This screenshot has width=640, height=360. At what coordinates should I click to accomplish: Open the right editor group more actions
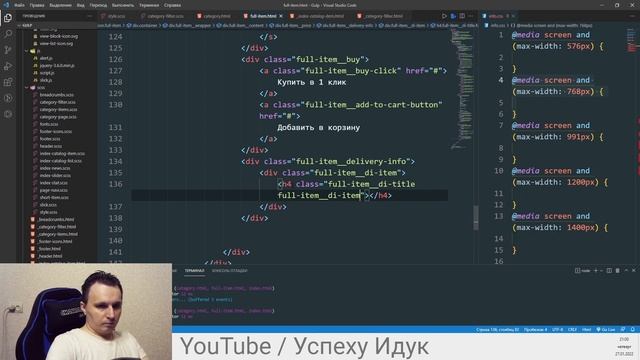633,16
